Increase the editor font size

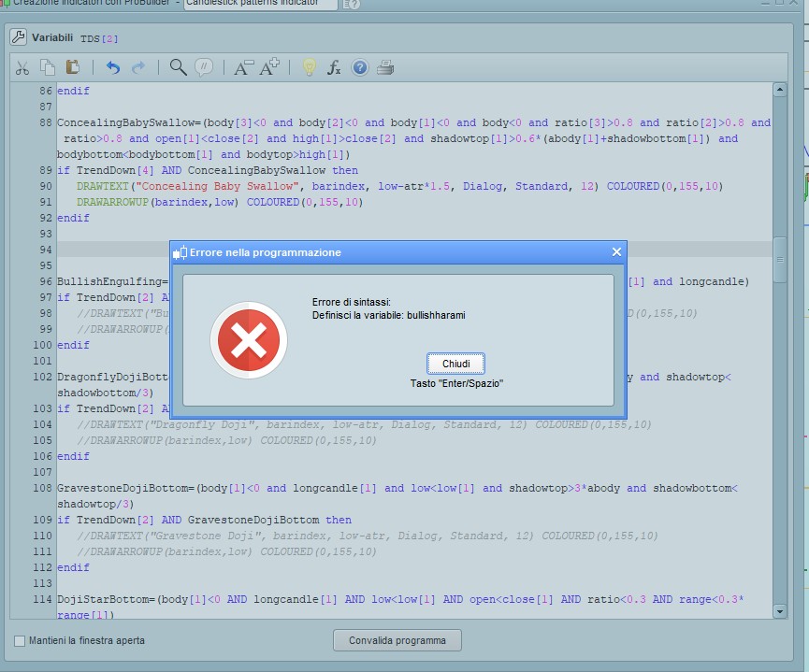click(269, 67)
